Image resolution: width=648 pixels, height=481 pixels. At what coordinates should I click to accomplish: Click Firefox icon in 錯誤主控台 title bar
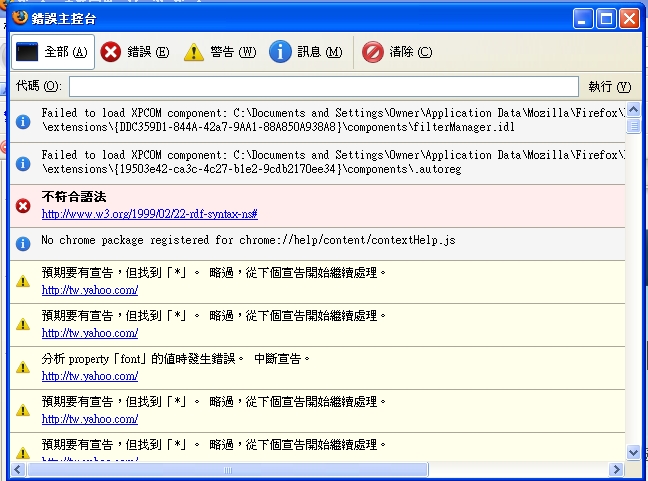[20, 18]
